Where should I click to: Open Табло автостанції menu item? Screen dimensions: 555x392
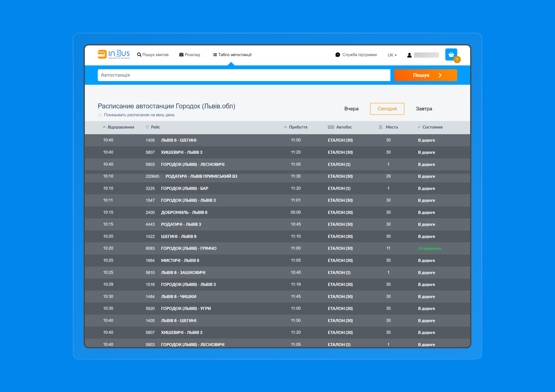[x=232, y=55]
